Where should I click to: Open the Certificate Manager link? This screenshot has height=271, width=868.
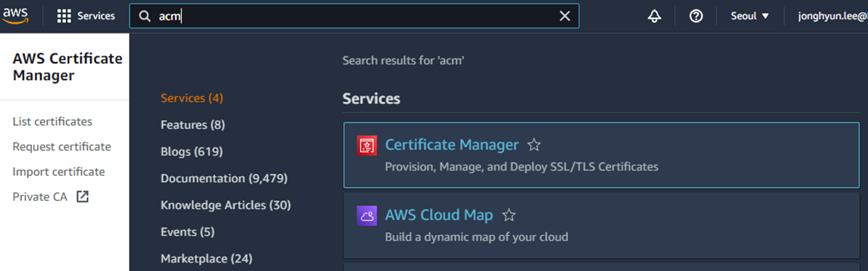click(452, 145)
